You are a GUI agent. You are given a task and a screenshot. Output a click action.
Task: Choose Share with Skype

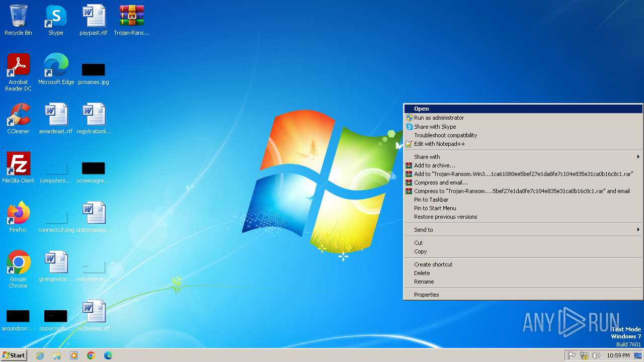point(523,127)
